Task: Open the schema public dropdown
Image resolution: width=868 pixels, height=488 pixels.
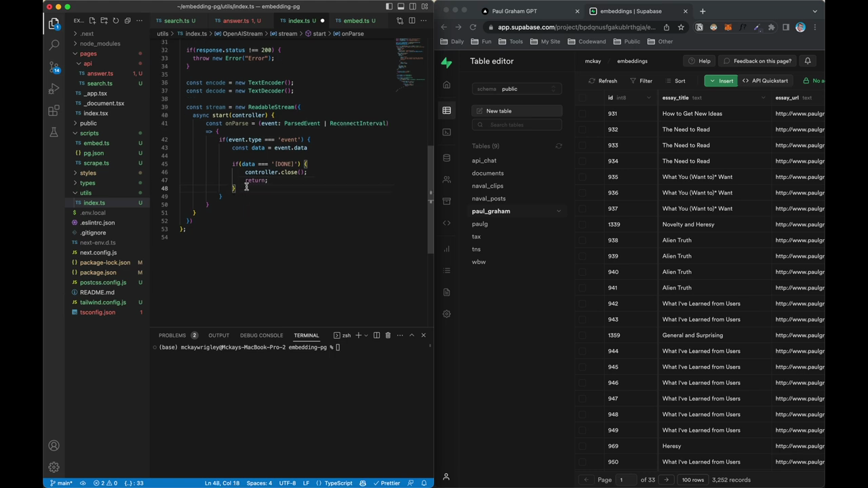Action: pyautogui.click(x=517, y=89)
